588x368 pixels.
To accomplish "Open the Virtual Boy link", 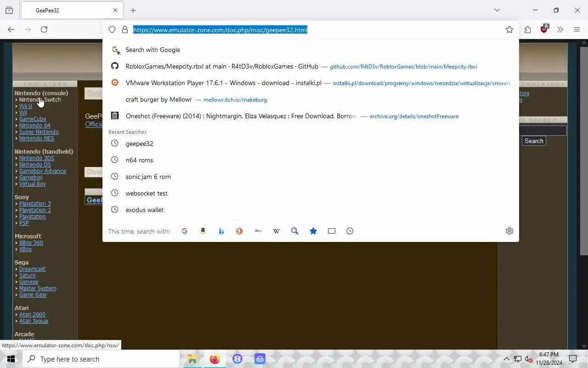I will click(32, 184).
